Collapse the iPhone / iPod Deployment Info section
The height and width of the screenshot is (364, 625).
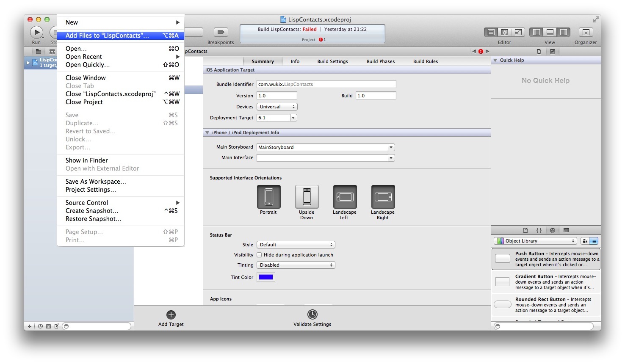[207, 132]
